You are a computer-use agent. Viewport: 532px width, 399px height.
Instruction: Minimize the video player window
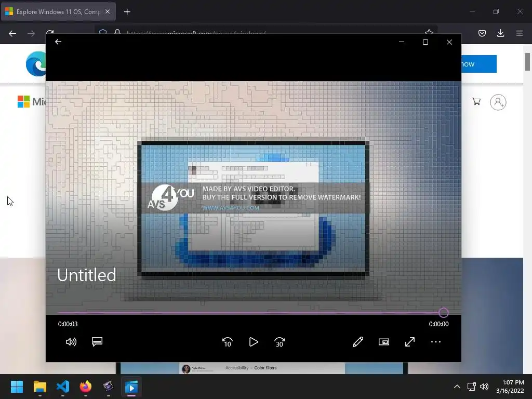tap(402, 42)
